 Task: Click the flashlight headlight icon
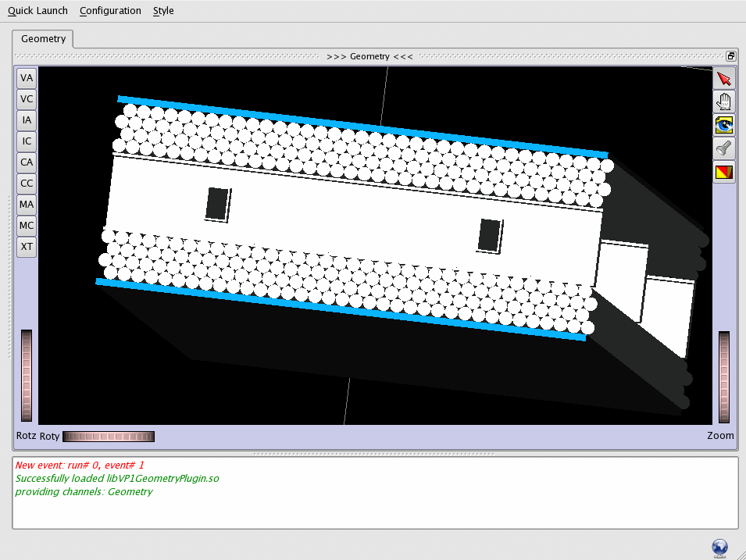coord(724,148)
